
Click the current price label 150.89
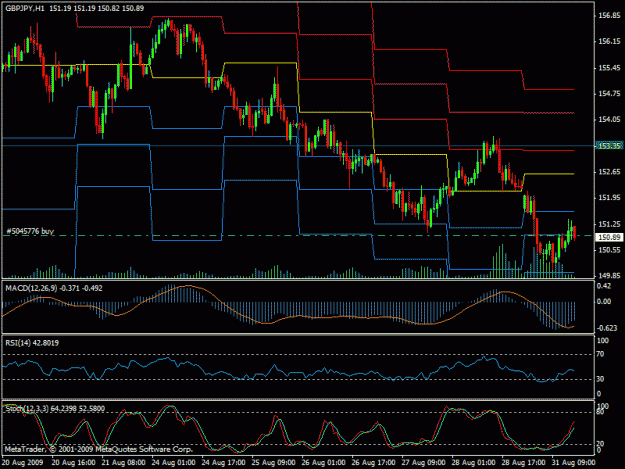(609, 237)
